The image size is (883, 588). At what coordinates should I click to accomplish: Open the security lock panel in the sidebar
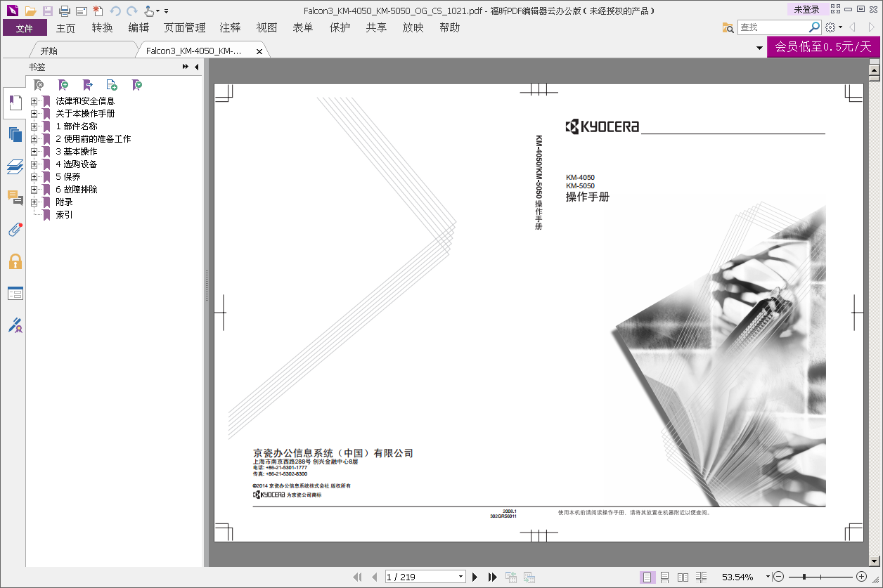pos(15,261)
